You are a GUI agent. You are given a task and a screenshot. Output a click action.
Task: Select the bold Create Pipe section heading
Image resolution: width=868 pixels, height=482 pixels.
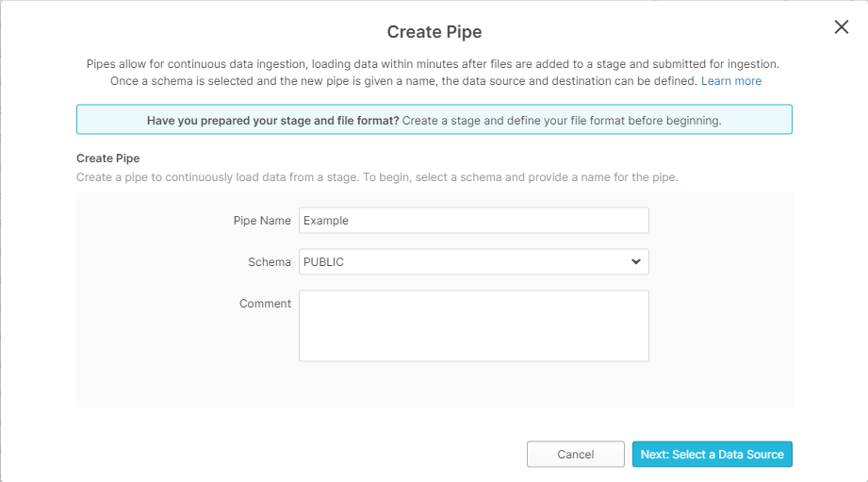[107, 158]
